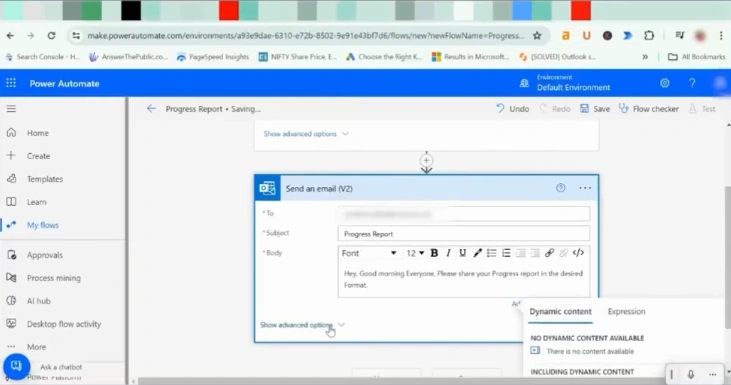Open the Default Environment picker

click(x=565, y=83)
